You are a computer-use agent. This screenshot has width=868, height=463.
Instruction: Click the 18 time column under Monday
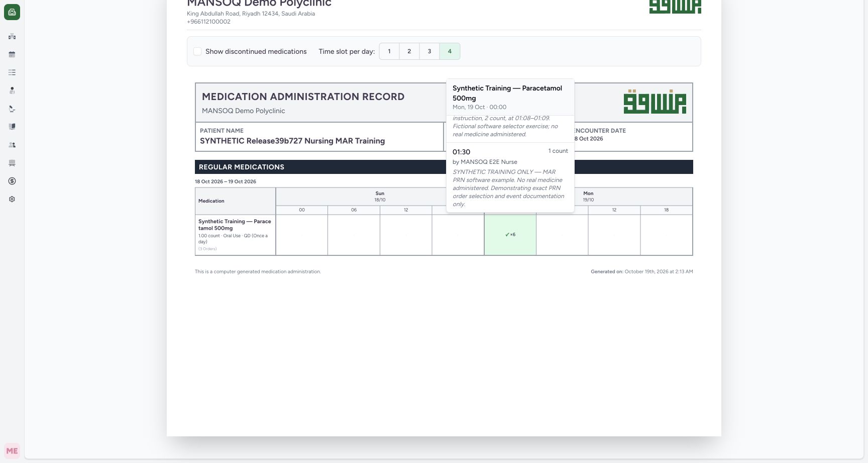pos(666,210)
